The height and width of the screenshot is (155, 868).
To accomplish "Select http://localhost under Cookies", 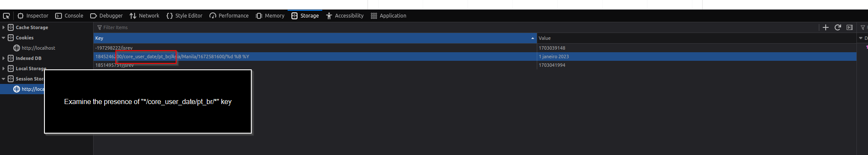I will point(38,48).
